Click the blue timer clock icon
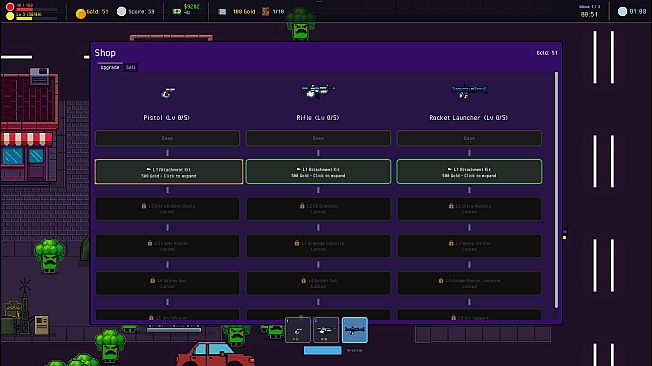 tap(622, 12)
